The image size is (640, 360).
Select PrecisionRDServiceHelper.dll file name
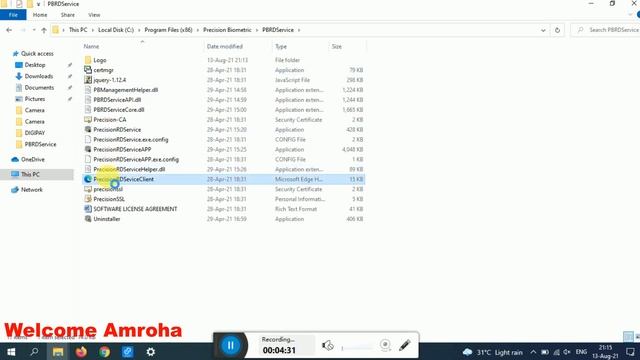pyautogui.click(x=129, y=169)
